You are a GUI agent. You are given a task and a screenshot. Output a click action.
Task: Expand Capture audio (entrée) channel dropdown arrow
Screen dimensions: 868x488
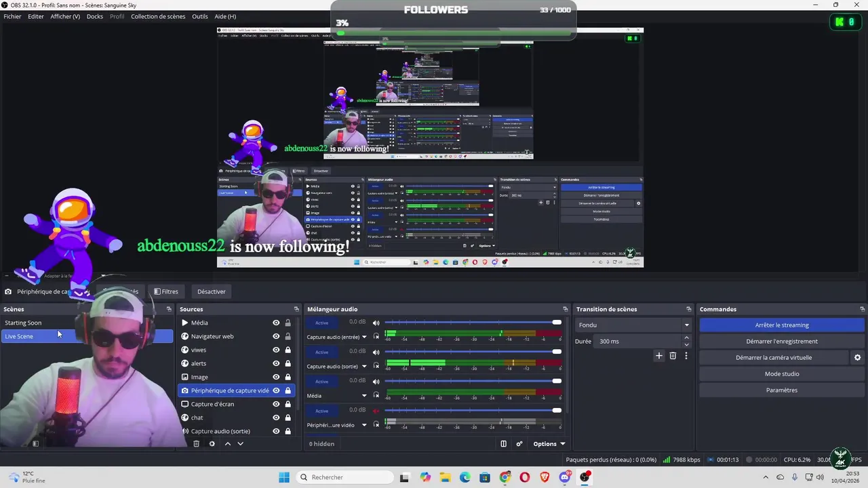coord(364,337)
